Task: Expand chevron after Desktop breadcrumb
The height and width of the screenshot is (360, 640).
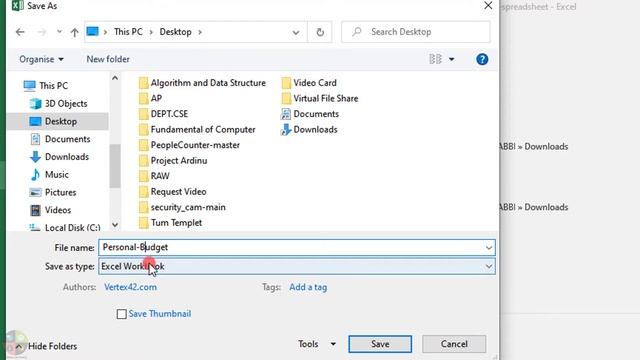Action: coord(200,32)
